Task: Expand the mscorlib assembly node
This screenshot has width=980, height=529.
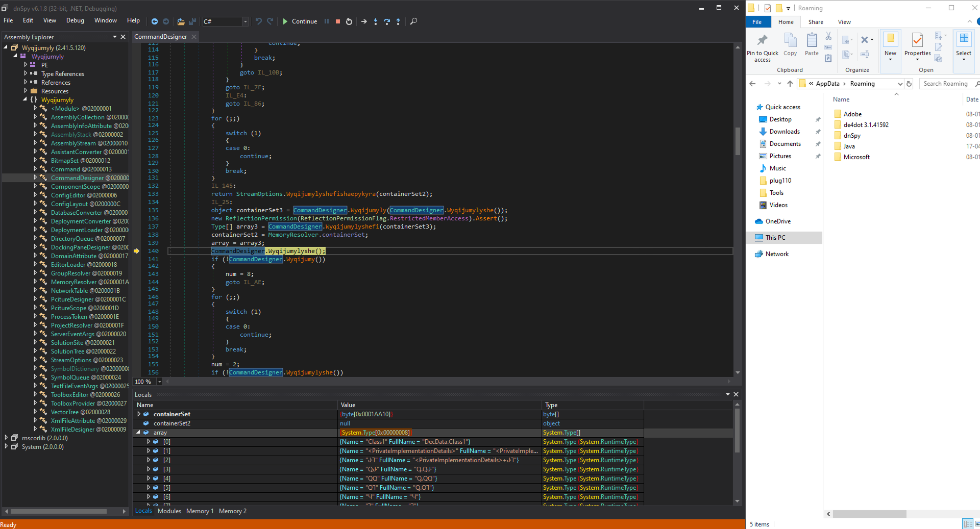Action: click(6, 438)
